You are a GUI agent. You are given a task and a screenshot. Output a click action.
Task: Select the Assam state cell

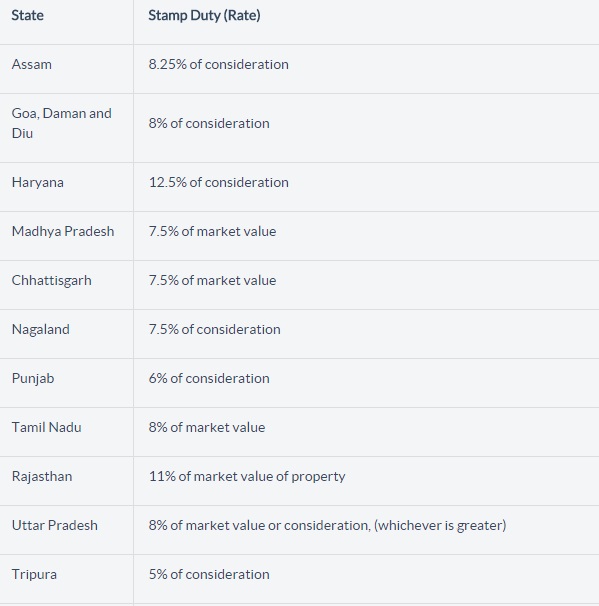[x=32, y=64]
